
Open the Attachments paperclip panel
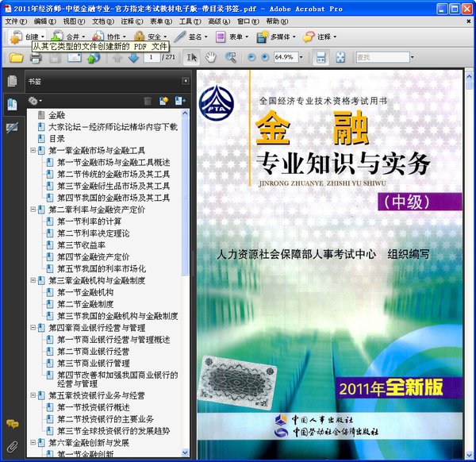click(x=12, y=446)
